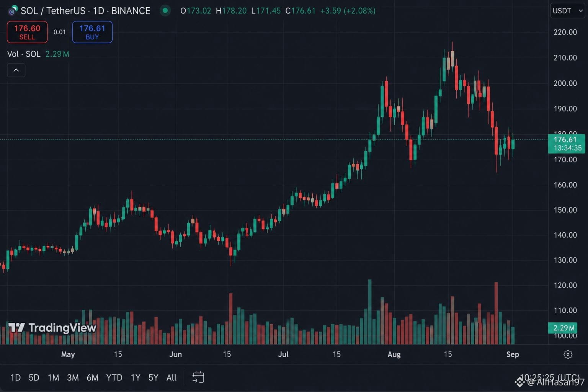Open chart settings gear icon
Screen dimensions: 588x392
pyautogui.click(x=568, y=354)
